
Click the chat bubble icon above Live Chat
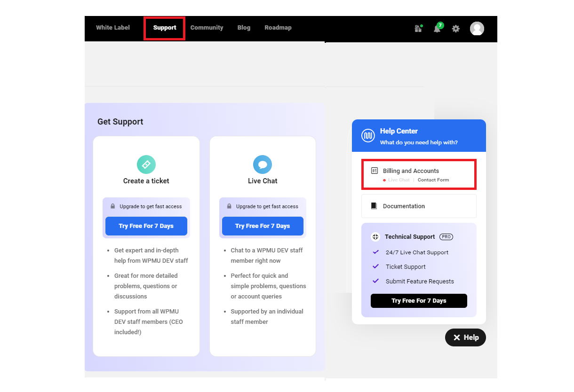pyautogui.click(x=263, y=164)
